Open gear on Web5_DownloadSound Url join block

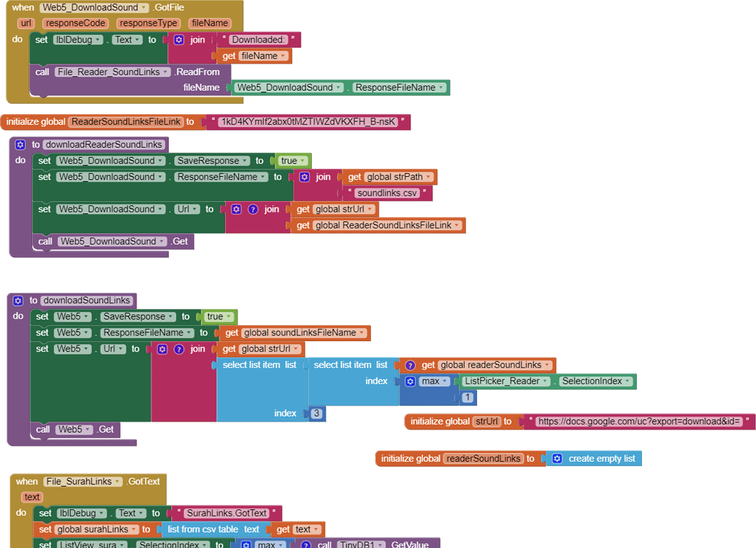[236, 210]
